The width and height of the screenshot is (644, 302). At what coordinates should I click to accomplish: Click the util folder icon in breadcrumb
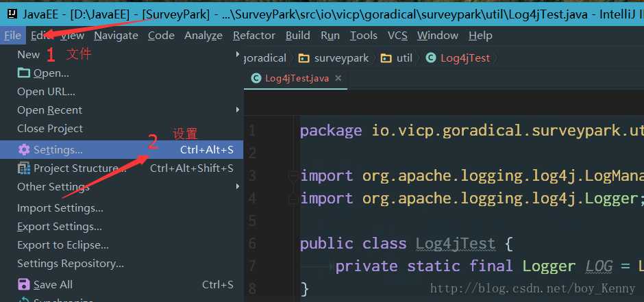[386, 58]
